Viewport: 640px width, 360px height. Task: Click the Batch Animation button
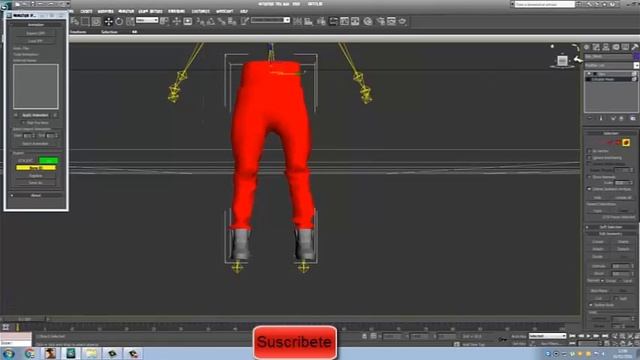coord(35,144)
